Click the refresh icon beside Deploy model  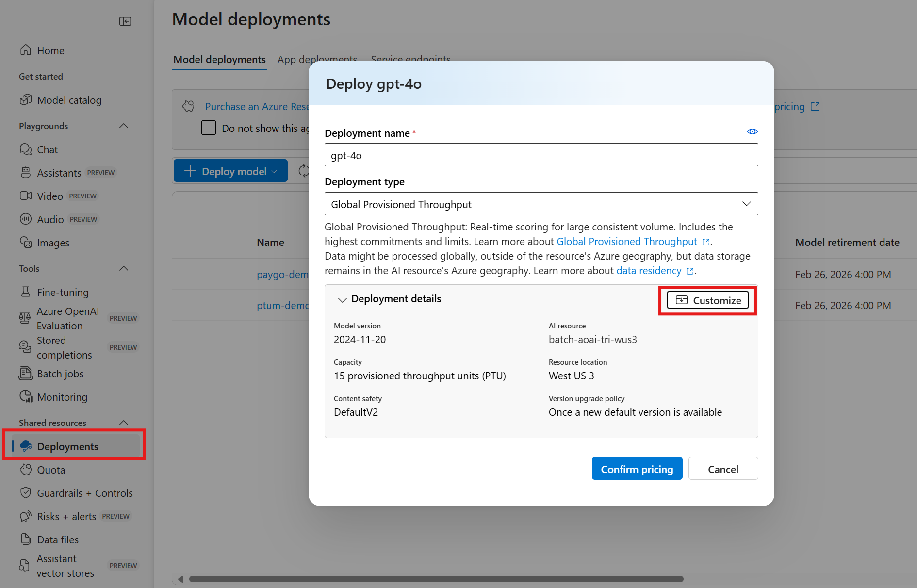pyautogui.click(x=304, y=171)
